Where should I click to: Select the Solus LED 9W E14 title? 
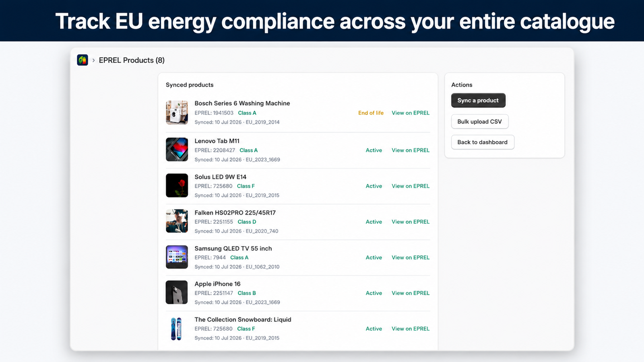click(221, 177)
